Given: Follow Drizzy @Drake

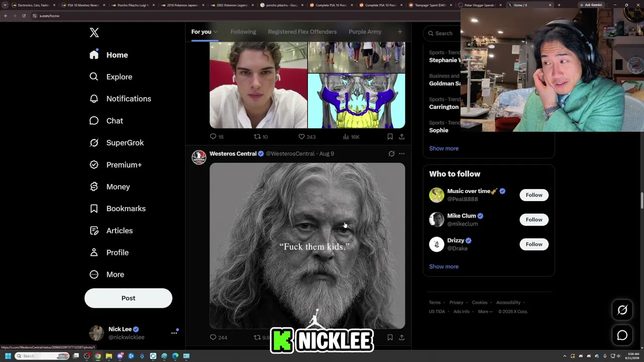Looking at the screenshot, I should [x=534, y=244].
